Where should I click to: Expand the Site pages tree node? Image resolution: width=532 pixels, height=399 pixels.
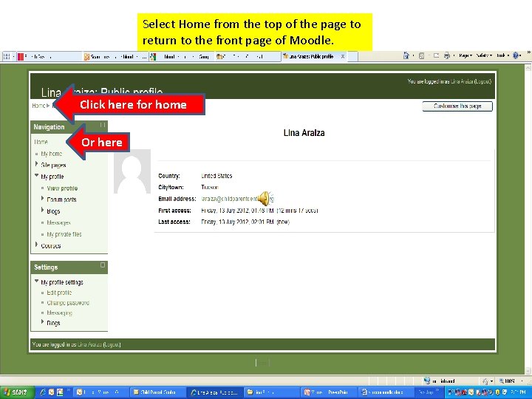coord(36,164)
